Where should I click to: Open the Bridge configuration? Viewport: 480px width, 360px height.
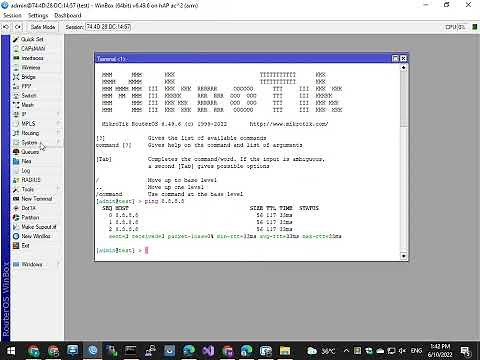point(28,77)
